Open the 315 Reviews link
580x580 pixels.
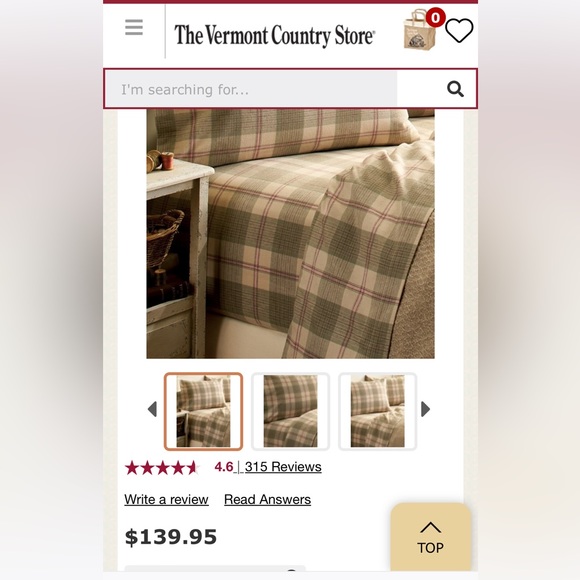[283, 467]
